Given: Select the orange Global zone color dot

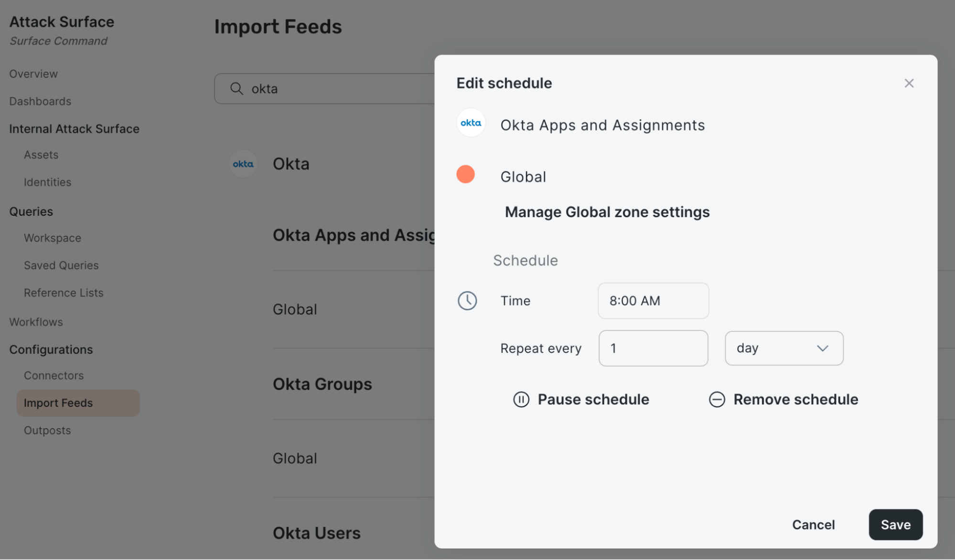Looking at the screenshot, I should tap(465, 175).
